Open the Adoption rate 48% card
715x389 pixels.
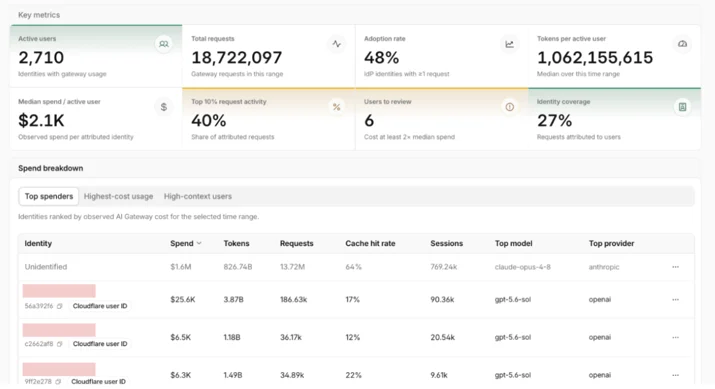[x=441, y=56]
